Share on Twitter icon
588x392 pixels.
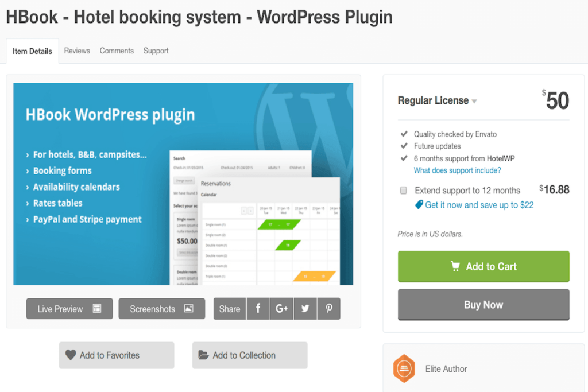[x=305, y=309]
